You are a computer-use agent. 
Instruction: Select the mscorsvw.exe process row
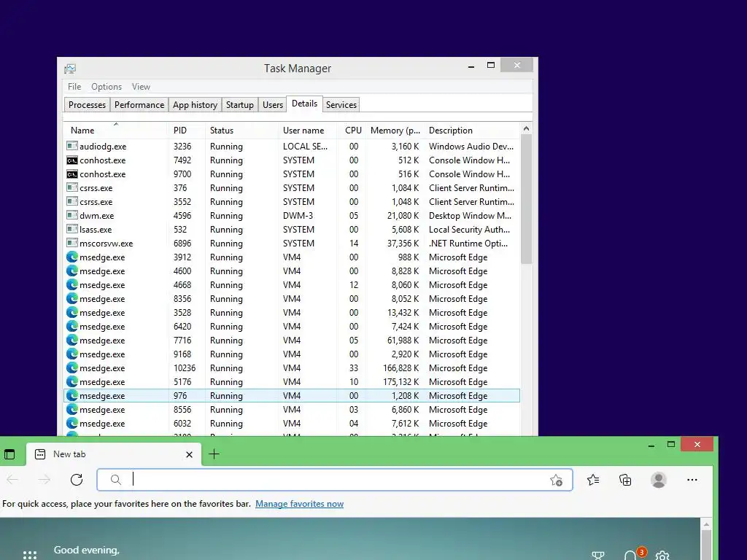click(292, 244)
